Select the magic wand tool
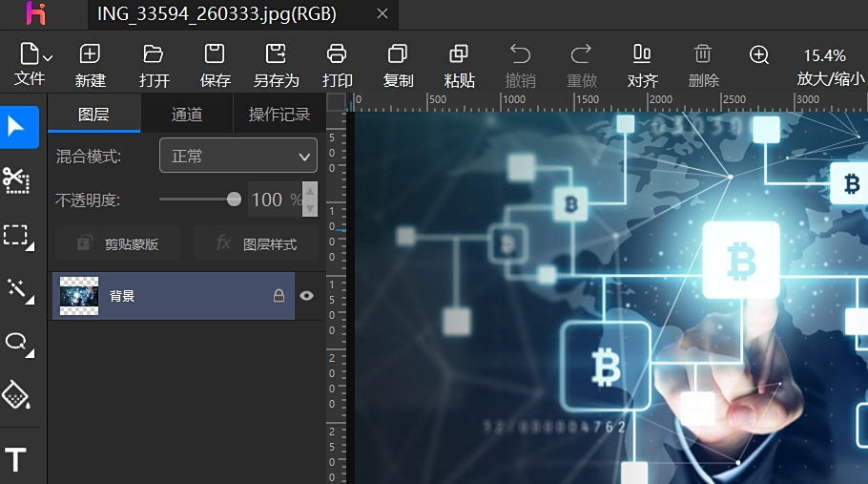The image size is (868, 484). click(19, 290)
